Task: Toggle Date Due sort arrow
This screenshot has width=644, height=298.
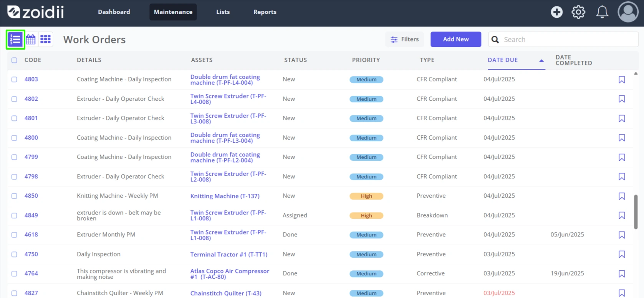Action: (541, 60)
